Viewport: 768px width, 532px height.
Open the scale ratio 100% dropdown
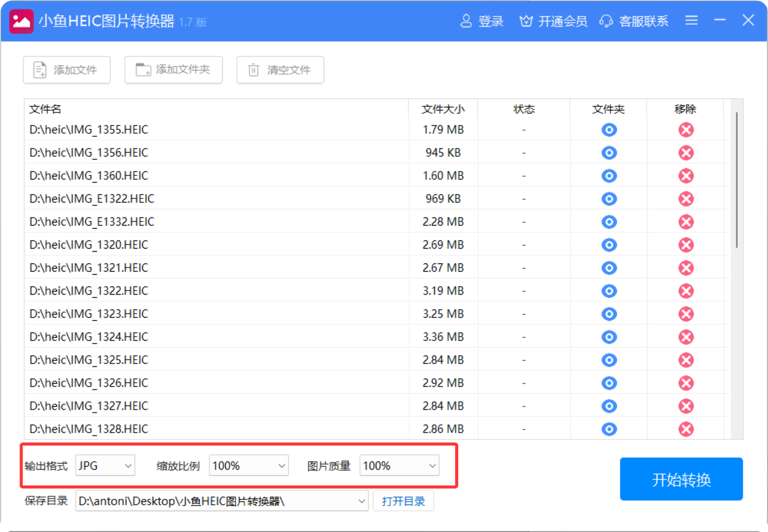click(x=248, y=465)
